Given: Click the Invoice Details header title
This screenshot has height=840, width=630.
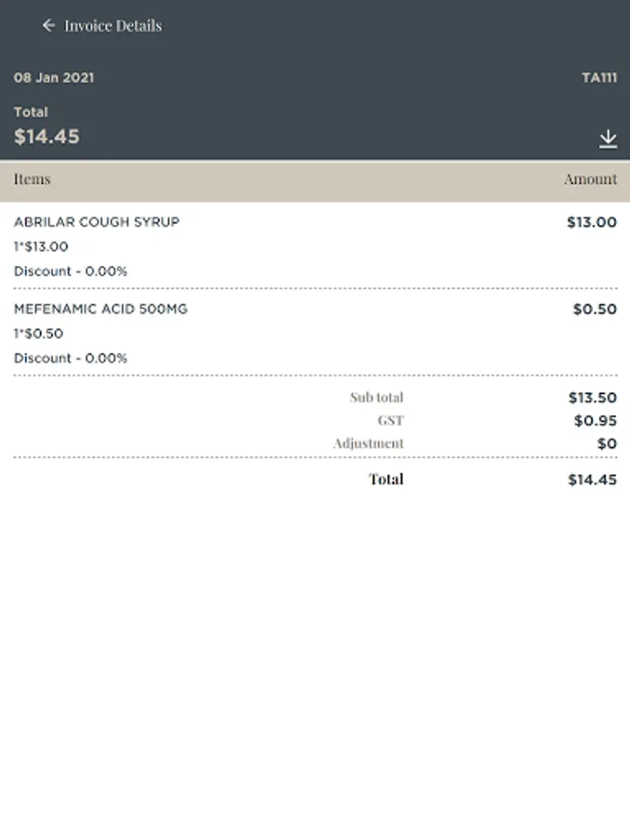Looking at the screenshot, I should coord(113,26).
